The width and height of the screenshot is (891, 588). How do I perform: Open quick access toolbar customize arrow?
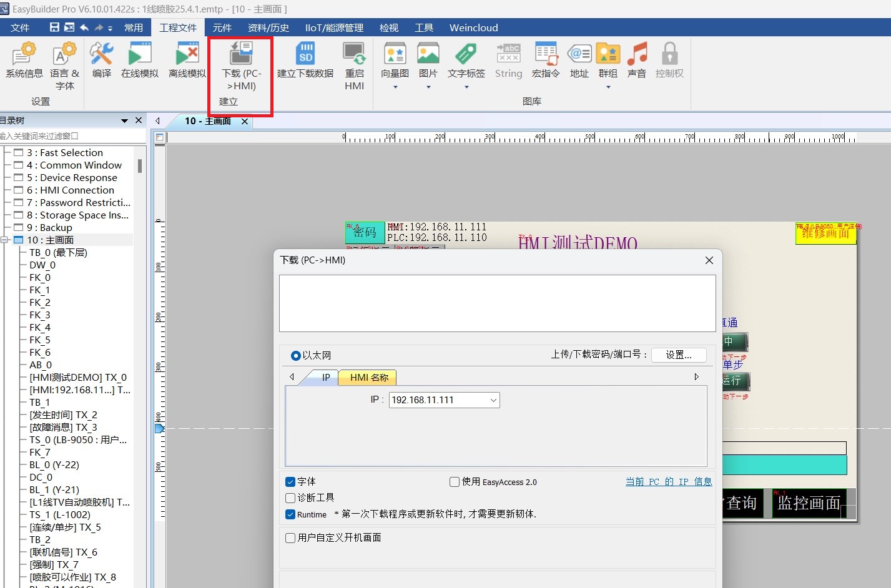coord(111,28)
